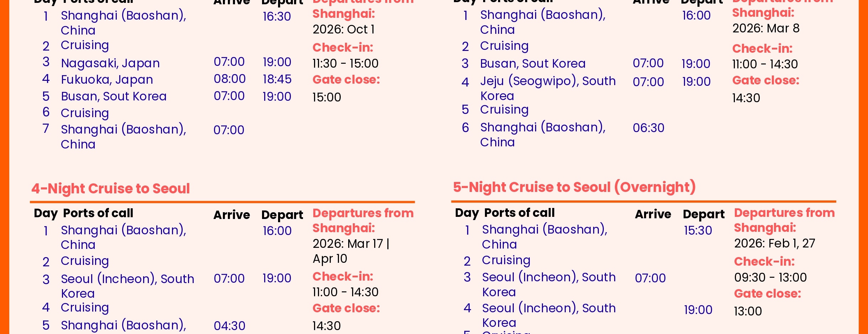
Task: Click the 13:00 gate close time
Action: tap(748, 311)
